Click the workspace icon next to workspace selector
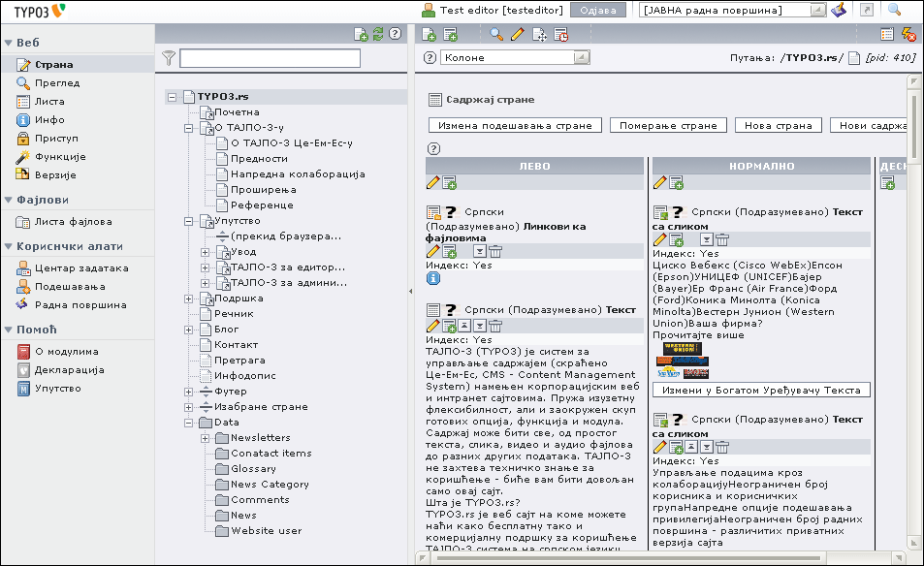Image resolution: width=924 pixels, height=566 pixels. (839, 10)
